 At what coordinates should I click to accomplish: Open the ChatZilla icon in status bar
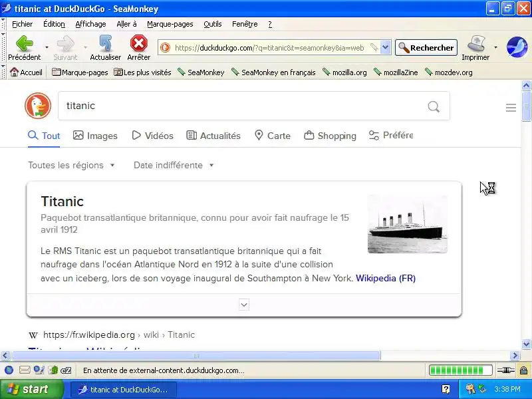tap(66, 370)
